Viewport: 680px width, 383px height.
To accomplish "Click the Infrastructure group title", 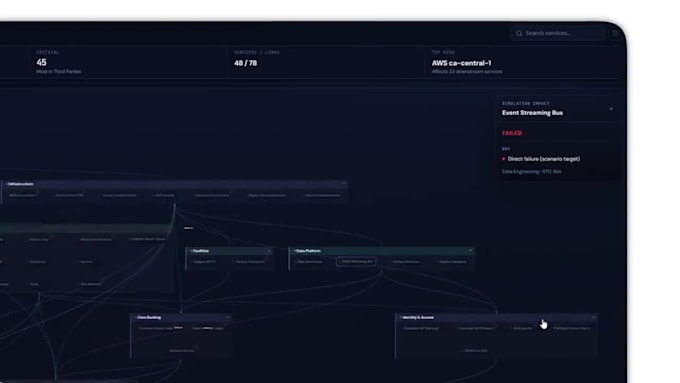I will tap(20, 184).
